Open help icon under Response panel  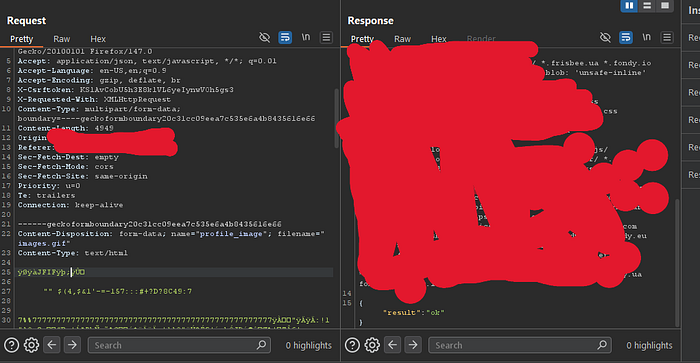[x=352, y=345]
